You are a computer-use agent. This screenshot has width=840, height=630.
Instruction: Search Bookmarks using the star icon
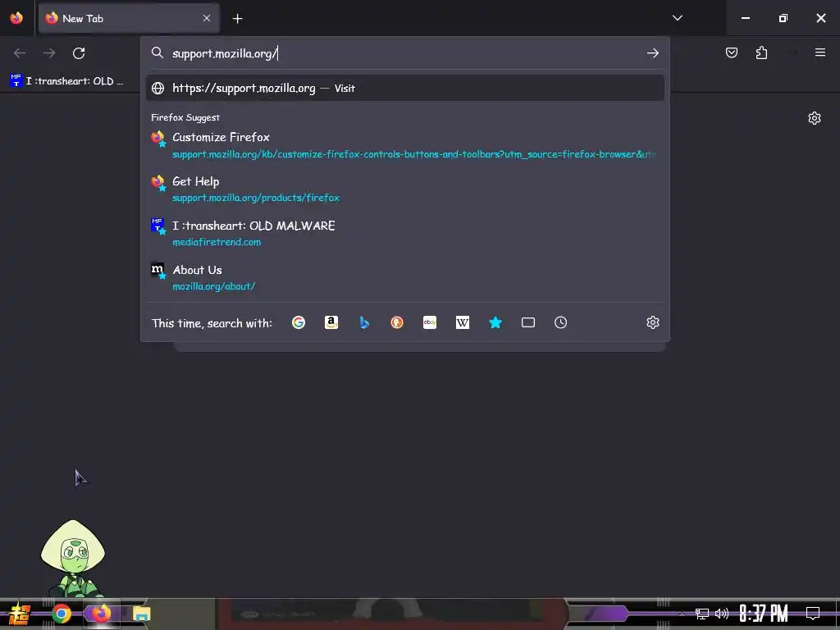[495, 322]
